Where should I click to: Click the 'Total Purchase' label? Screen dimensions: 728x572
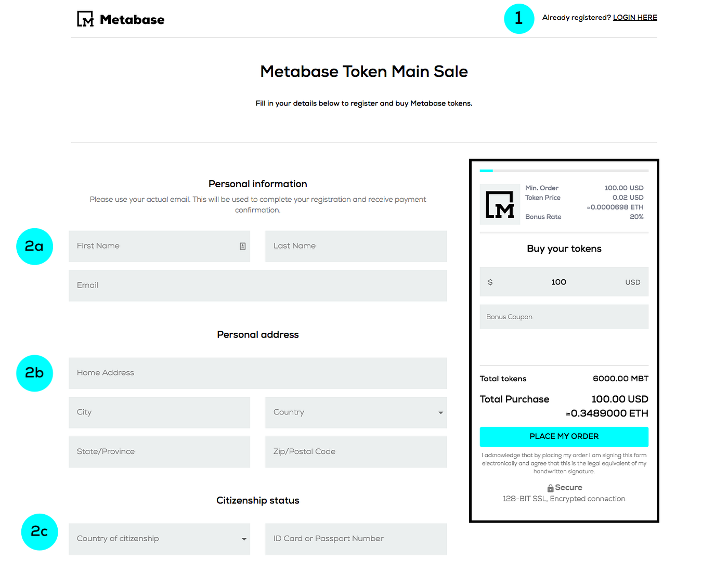[514, 399]
